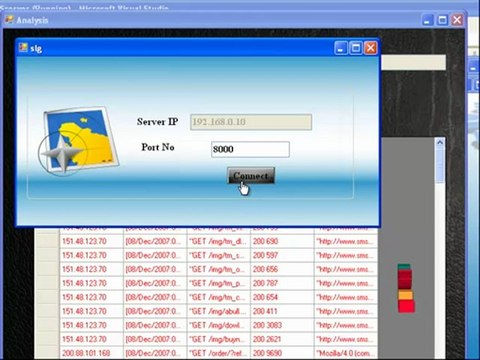The height and width of the screenshot is (360, 480).
Task: Click scrollbar up arrow in Analysis window
Action: point(440,142)
